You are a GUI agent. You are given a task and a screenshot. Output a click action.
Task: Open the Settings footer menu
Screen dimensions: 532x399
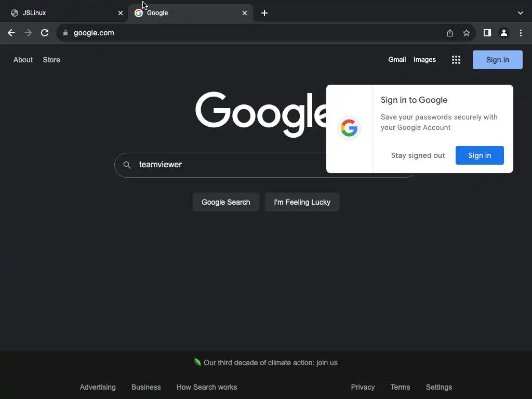pyautogui.click(x=438, y=387)
